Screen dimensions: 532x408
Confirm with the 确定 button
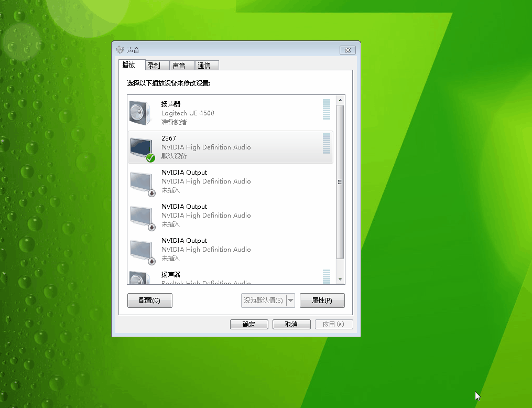point(249,324)
